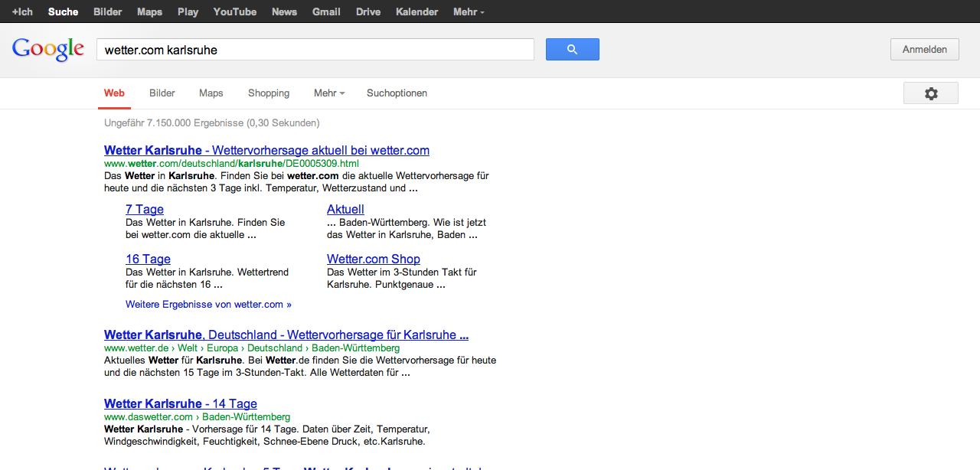Screen dimensions: 980x470
Task: Click the Anmelden sign-in button
Action: (x=924, y=50)
